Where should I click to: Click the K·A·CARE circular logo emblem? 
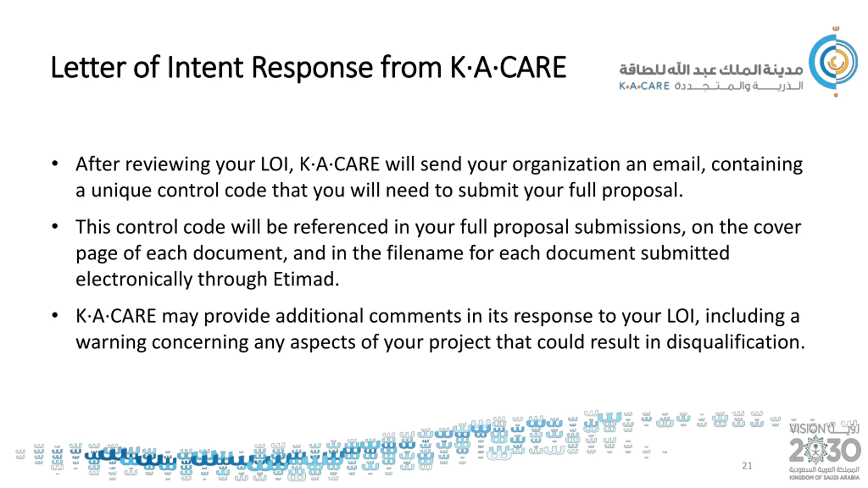tap(833, 62)
